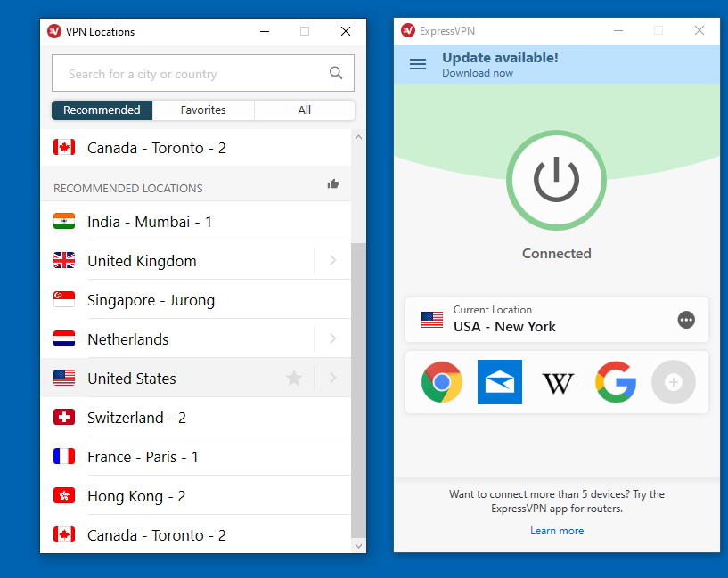
Task: Expand United Kingdom server locations
Action: pyautogui.click(x=333, y=260)
